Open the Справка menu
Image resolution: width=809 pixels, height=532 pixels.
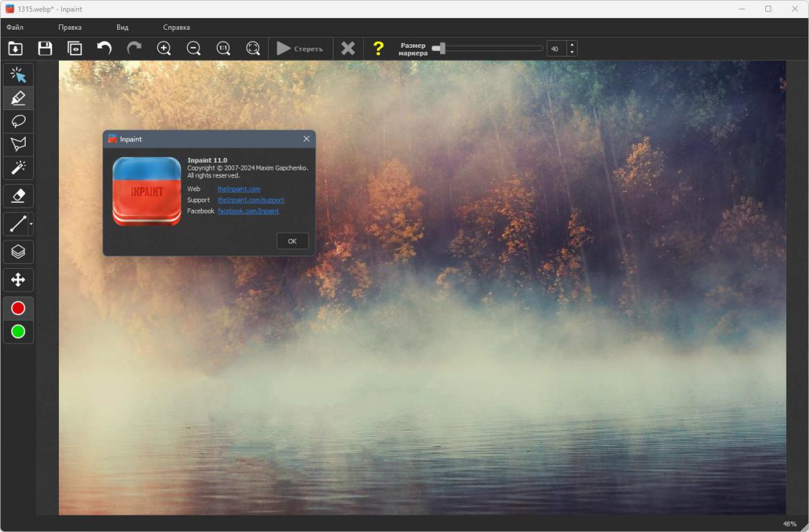176,28
